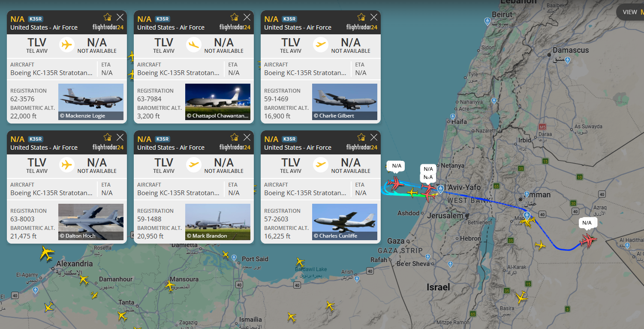Viewport: 644px width, 329px height.
Task: Click the yellow aircraft icon above Mansoura
Action: pos(170,285)
